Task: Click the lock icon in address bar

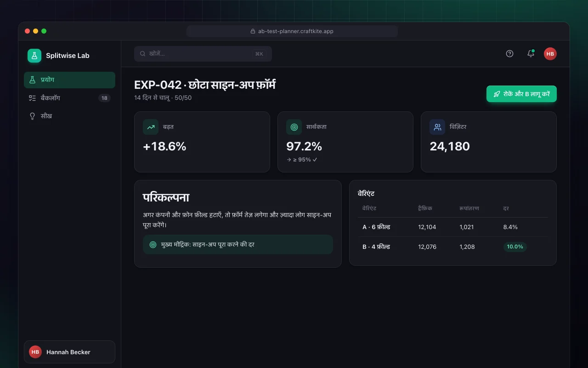Action: point(253,31)
